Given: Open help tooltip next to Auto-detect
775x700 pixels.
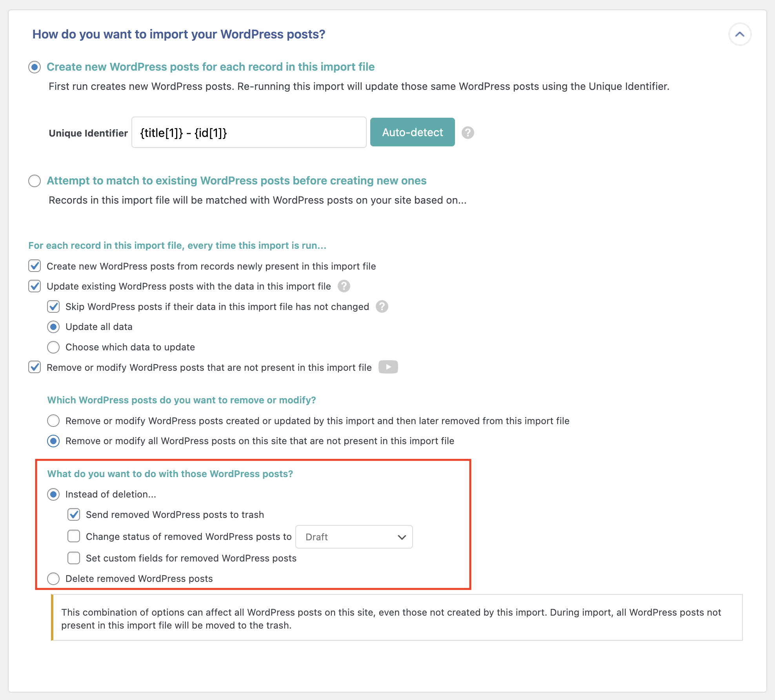Looking at the screenshot, I should click(x=468, y=133).
